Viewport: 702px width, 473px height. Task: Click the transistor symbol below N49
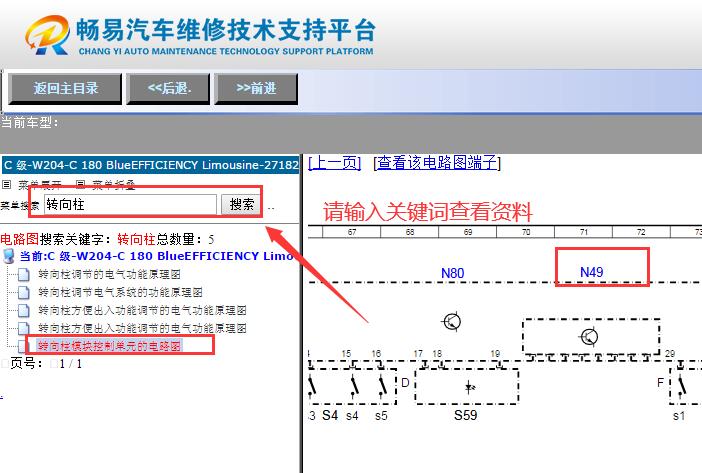589,337
